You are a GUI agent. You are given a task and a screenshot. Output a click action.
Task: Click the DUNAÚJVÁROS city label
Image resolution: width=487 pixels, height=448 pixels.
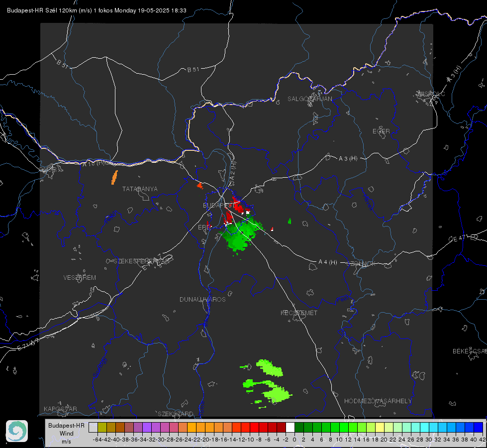tap(202, 299)
